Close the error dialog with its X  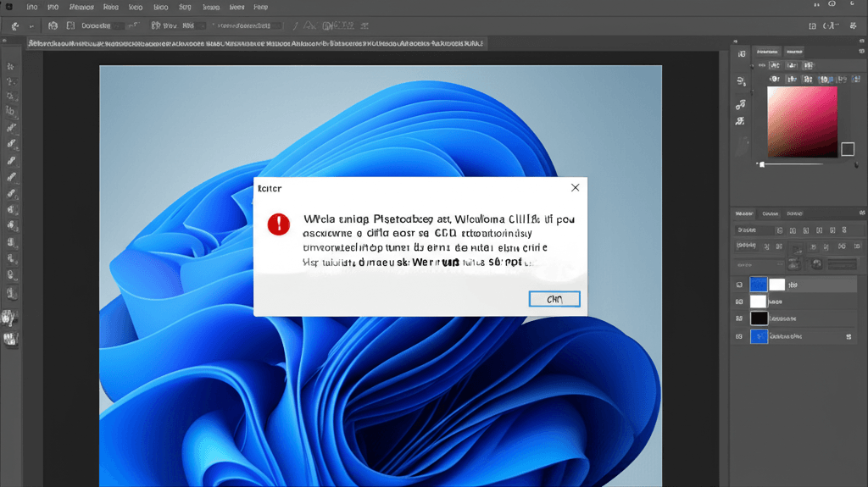(x=576, y=188)
